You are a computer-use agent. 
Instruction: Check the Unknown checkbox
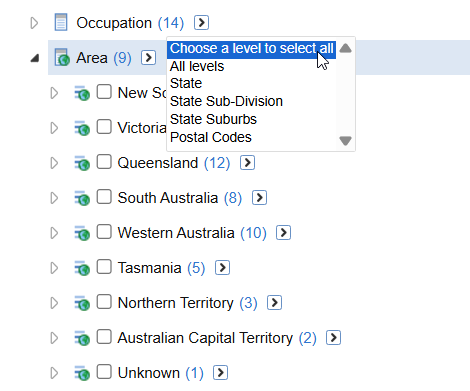[104, 372]
